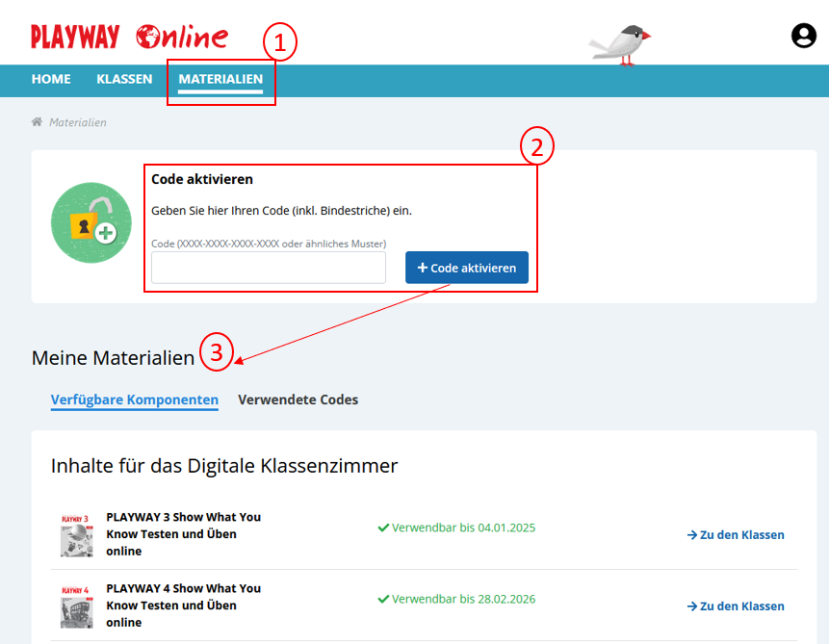Click the Code aktivieren heading
Image resolution: width=829 pixels, height=644 pixels.
[x=202, y=179]
